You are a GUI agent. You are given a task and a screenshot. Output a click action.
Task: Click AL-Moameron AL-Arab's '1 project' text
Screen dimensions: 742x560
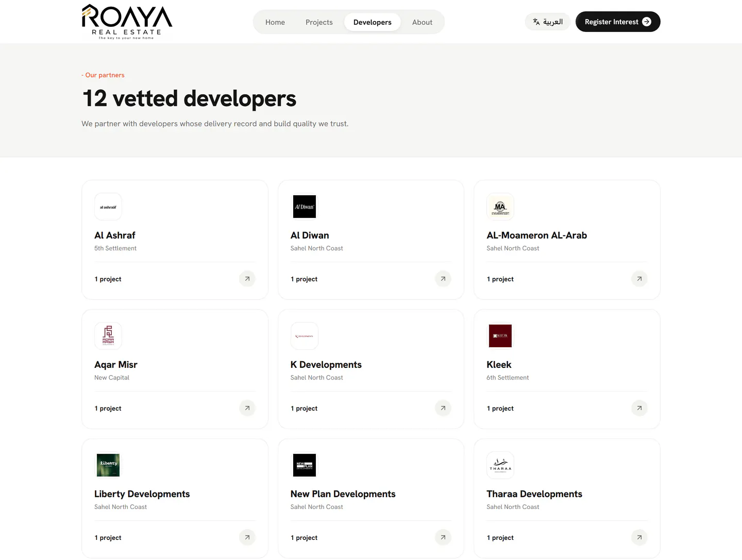[x=500, y=279]
